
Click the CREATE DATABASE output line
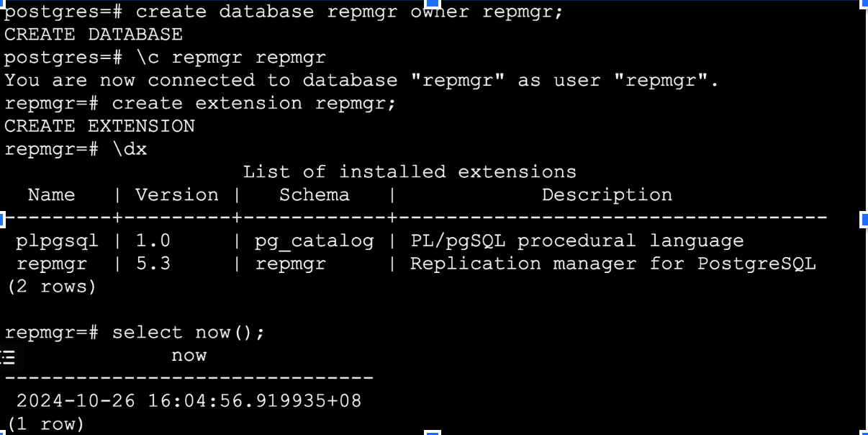[x=94, y=35]
